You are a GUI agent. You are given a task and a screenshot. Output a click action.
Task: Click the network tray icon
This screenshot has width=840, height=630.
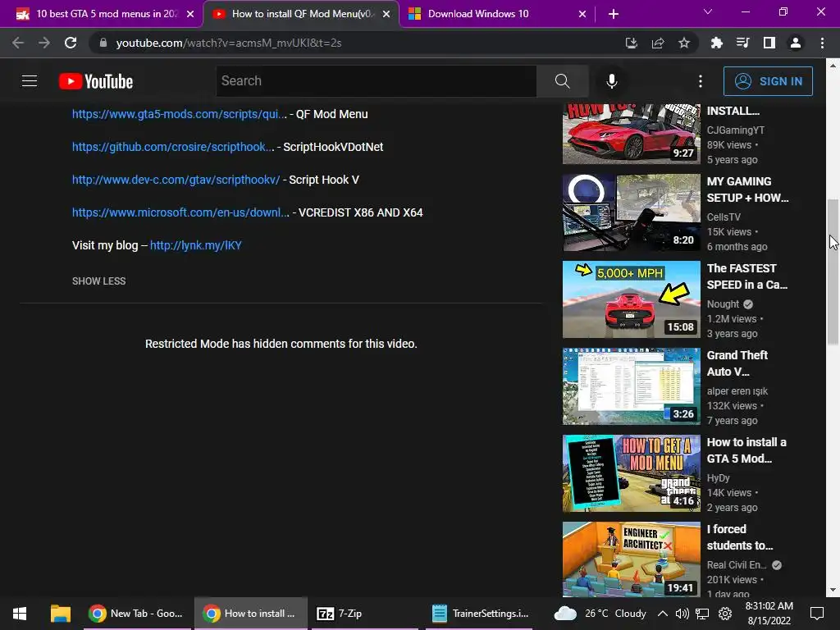tap(702, 614)
